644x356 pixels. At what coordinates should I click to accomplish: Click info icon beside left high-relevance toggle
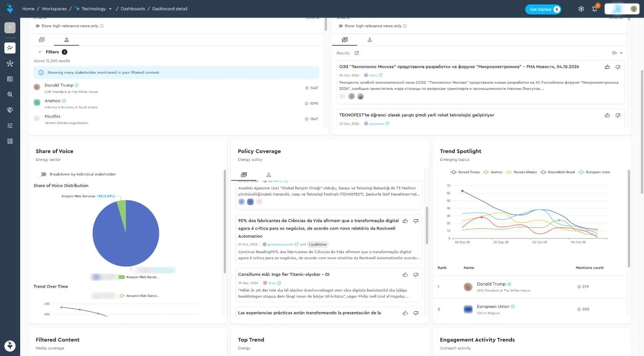[x=102, y=26]
